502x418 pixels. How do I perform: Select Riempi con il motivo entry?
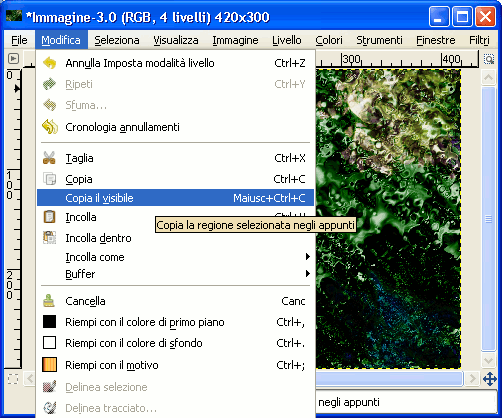coord(175,365)
